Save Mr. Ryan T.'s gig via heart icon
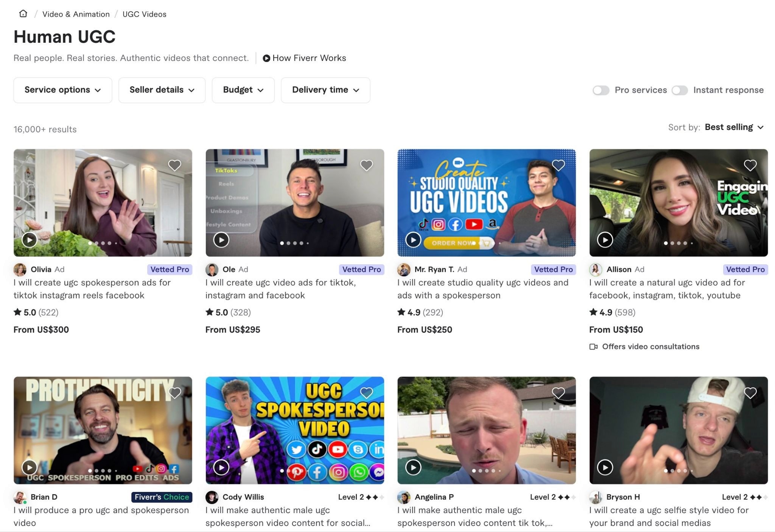The width and height of the screenshot is (775, 532). [558, 165]
